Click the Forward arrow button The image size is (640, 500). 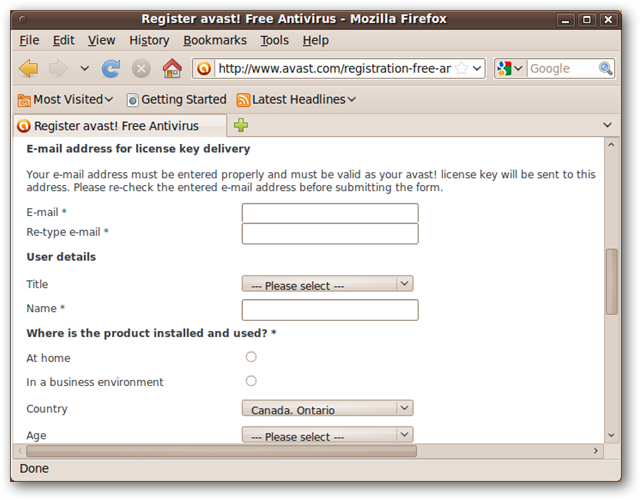(58, 68)
